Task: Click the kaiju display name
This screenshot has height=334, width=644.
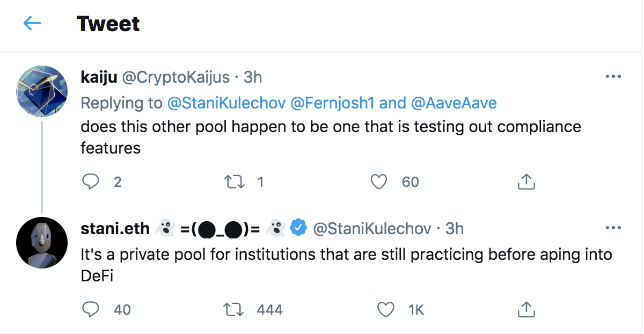Action: (99, 77)
